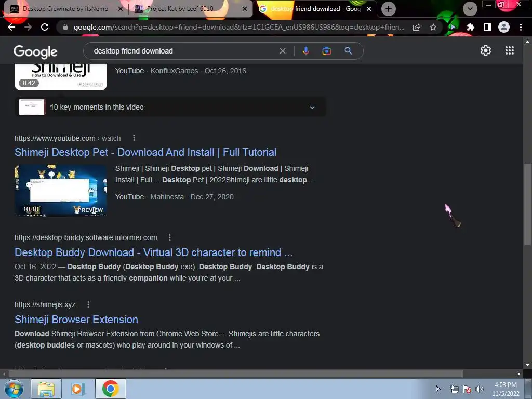Image resolution: width=532 pixels, height=399 pixels.
Task: Click the cursor-shaped extension icon in Chrome toolbar
Action: tap(453, 27)
